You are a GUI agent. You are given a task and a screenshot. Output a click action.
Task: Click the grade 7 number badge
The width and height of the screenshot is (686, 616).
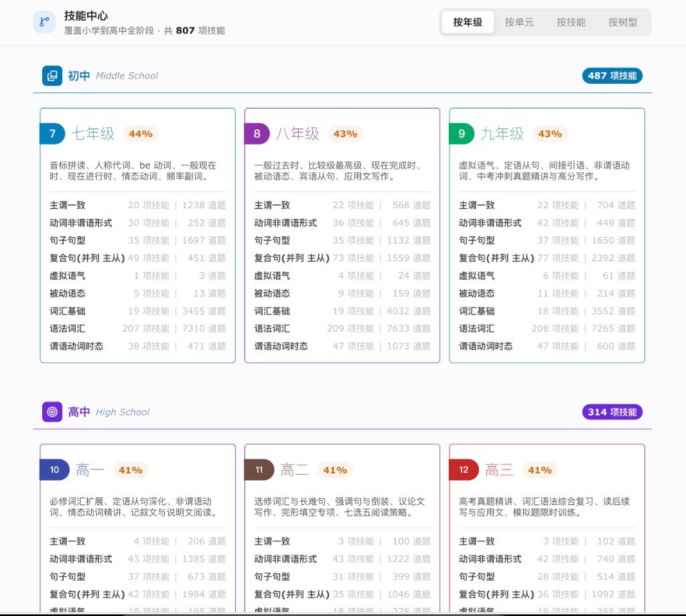point(52,134)
